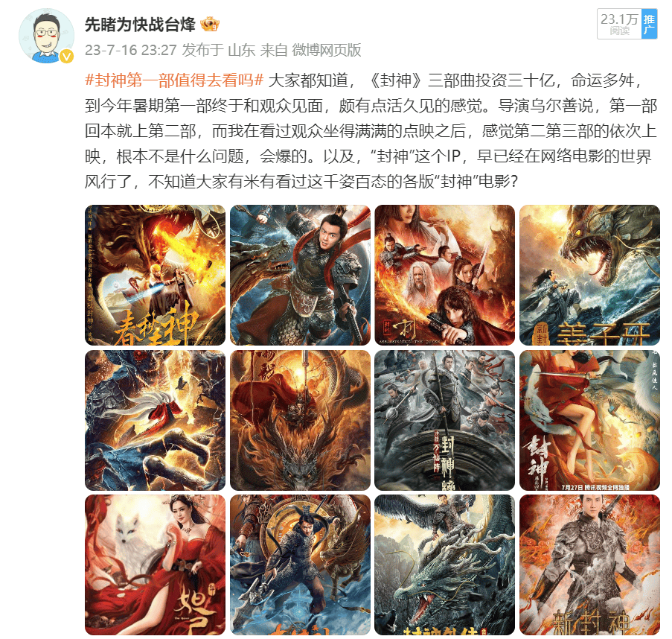This screenshot has width=672, height=639.
Task: Open the 姜子牙 sea dragon poster
Action: 589,276
